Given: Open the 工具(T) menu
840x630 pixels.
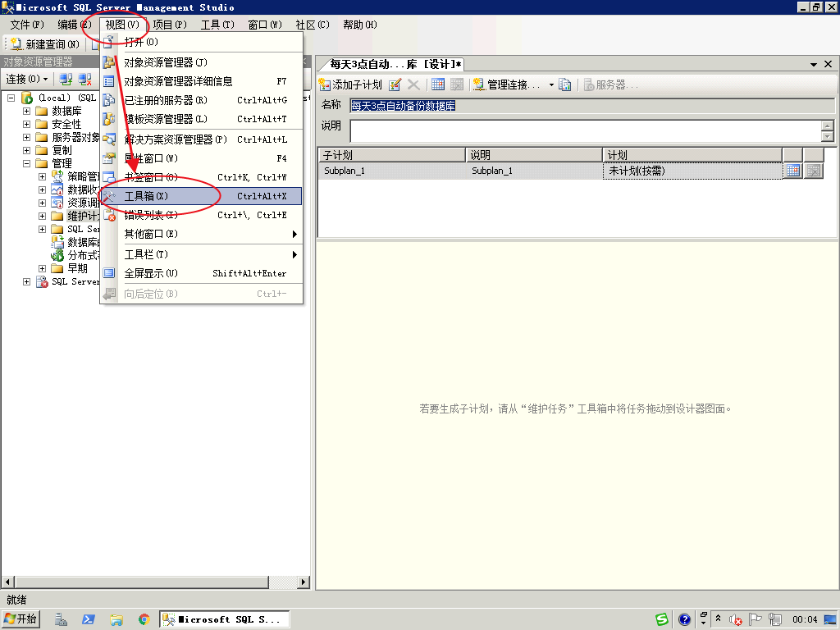Looking at the screenshot, I should click(217, 25).
